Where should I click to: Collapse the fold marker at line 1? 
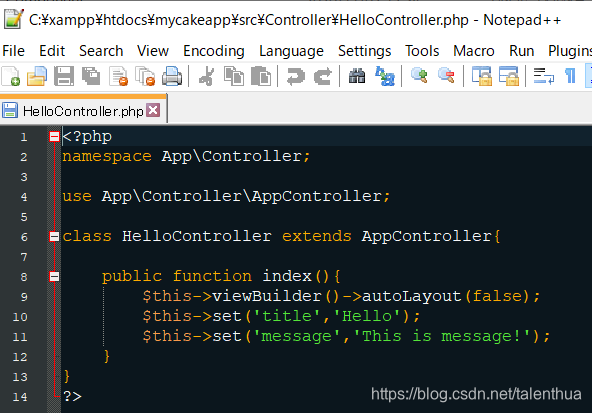(54, 136)
